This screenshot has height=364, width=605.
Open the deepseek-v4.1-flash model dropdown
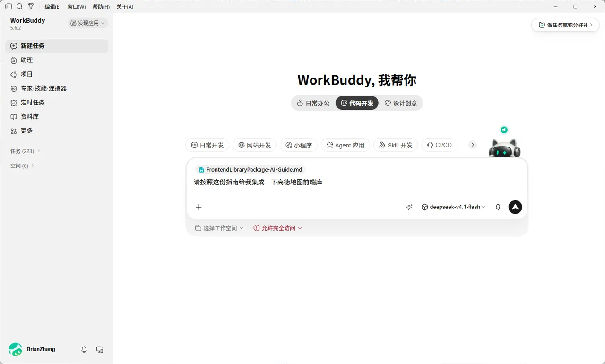453,207
